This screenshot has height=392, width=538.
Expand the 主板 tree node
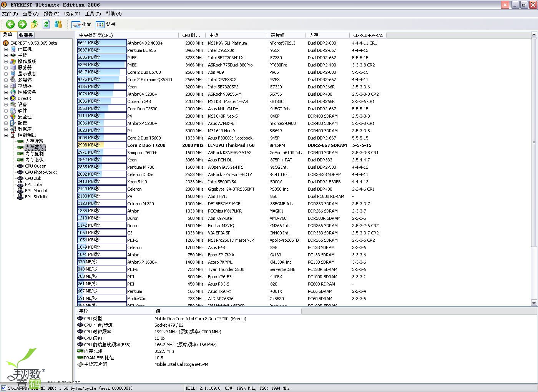point(6,55)
